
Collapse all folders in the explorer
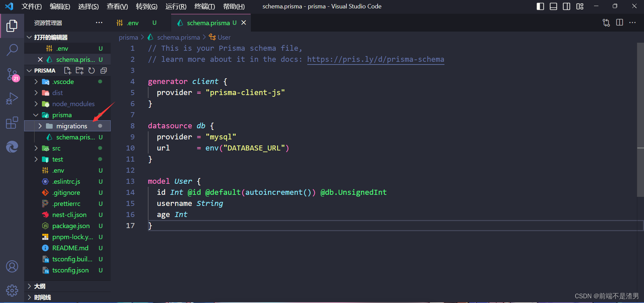(x=104, y=71)
